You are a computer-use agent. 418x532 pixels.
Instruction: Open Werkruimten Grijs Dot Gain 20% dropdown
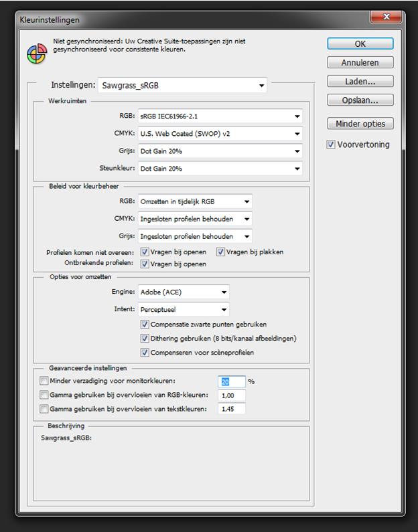(x=220, y=151)
